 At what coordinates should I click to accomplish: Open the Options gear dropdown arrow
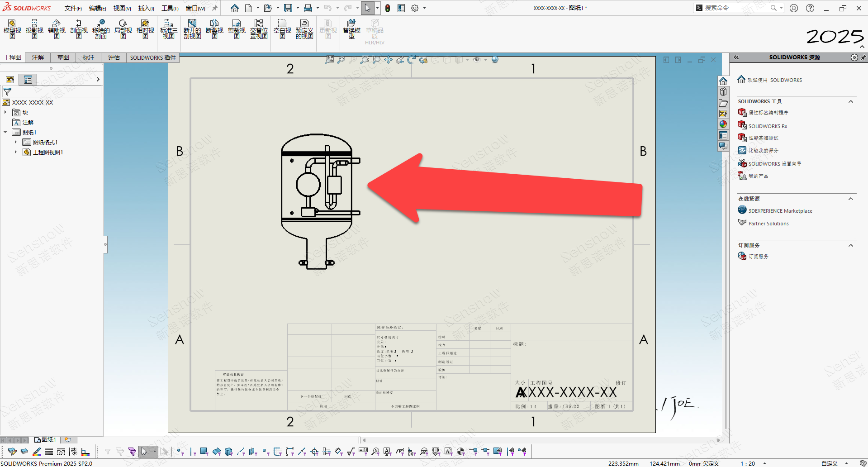point(424,8)
